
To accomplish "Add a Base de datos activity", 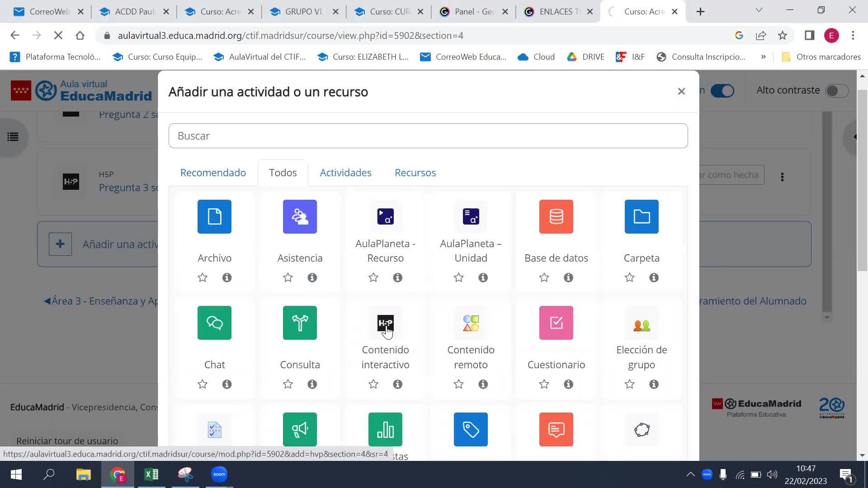I will coord(556,216).
